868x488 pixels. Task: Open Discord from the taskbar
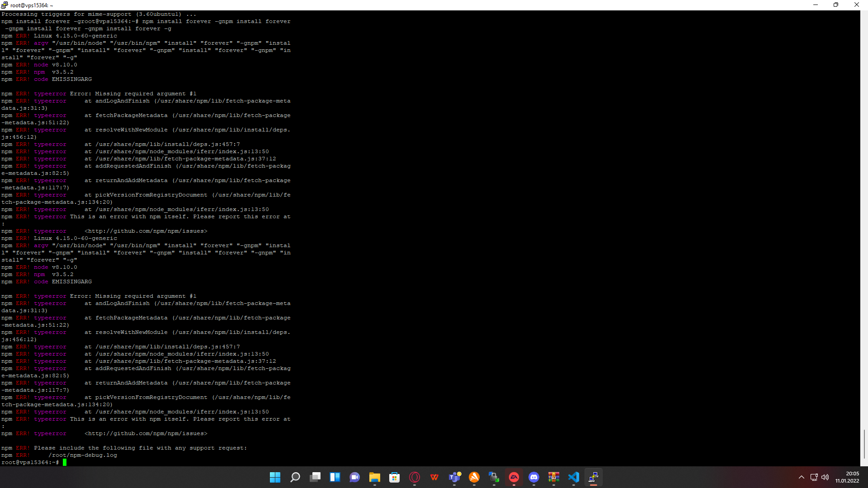coord(534,477)
